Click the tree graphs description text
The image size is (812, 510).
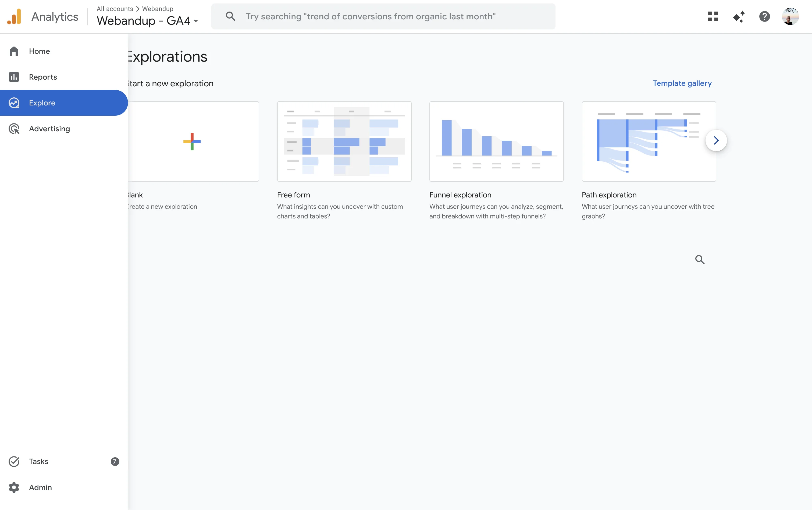point(648,211)
